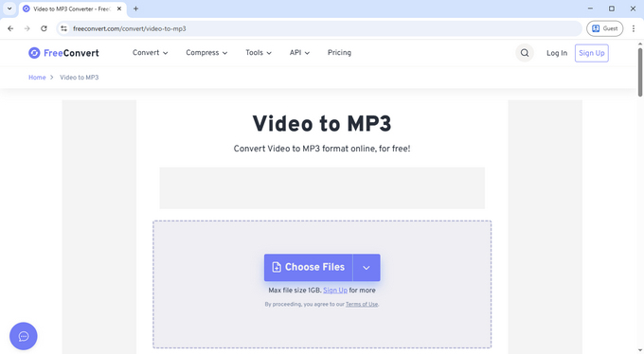644x354 pixels.
Task: View site information icon in address bar
Action: (x=63, y=28)
